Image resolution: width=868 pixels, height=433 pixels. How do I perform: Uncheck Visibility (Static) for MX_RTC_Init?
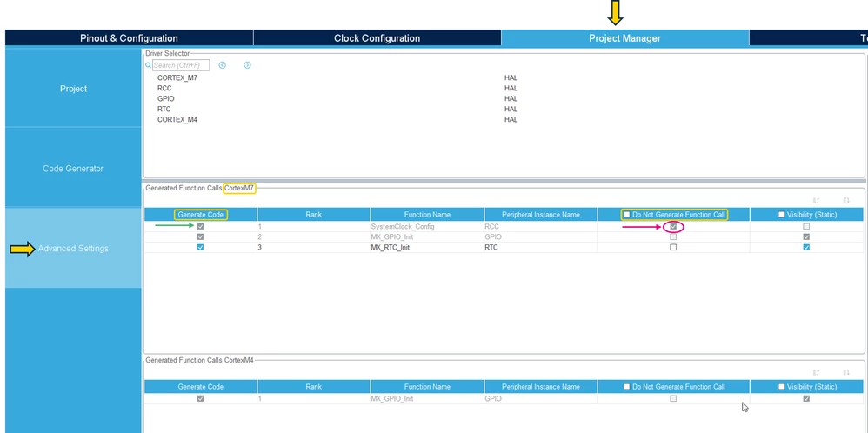point(806,248)
